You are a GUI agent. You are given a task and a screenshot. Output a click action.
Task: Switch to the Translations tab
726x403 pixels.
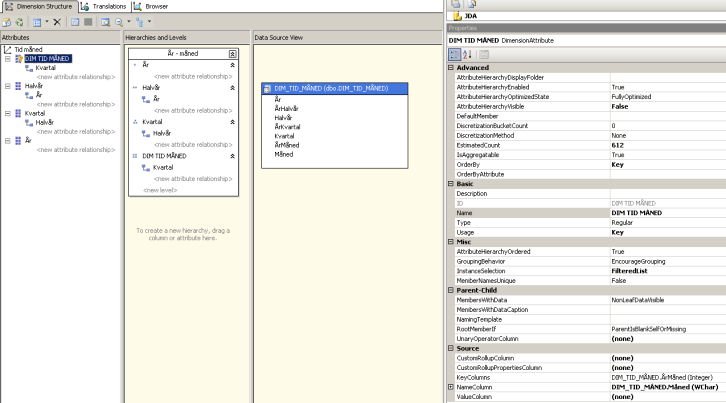104,6
